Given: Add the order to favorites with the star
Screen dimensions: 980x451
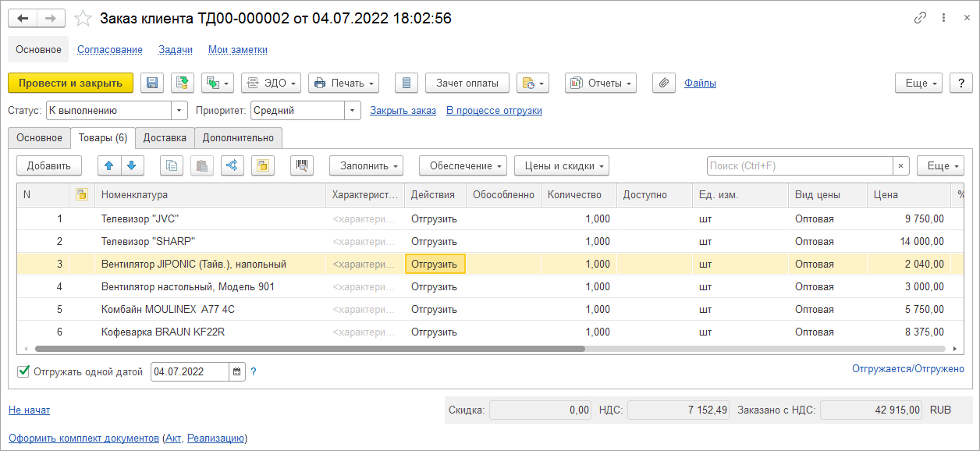Looking at the screenshot, I should (83, 18).
